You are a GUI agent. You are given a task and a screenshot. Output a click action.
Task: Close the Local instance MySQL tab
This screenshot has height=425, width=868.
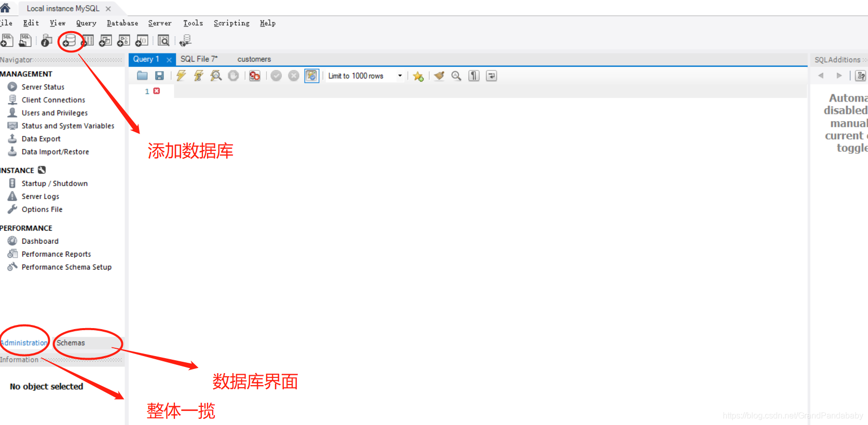tap(108, 9)
